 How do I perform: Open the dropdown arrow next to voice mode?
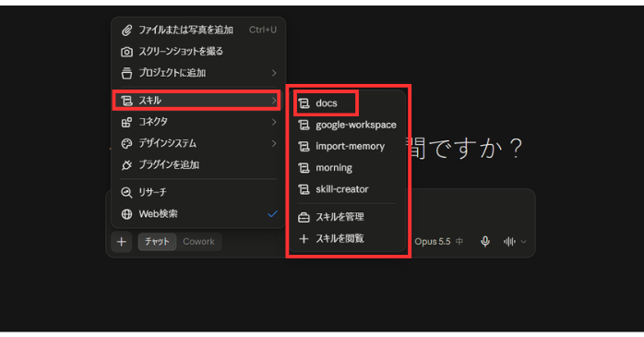(524, 242)
